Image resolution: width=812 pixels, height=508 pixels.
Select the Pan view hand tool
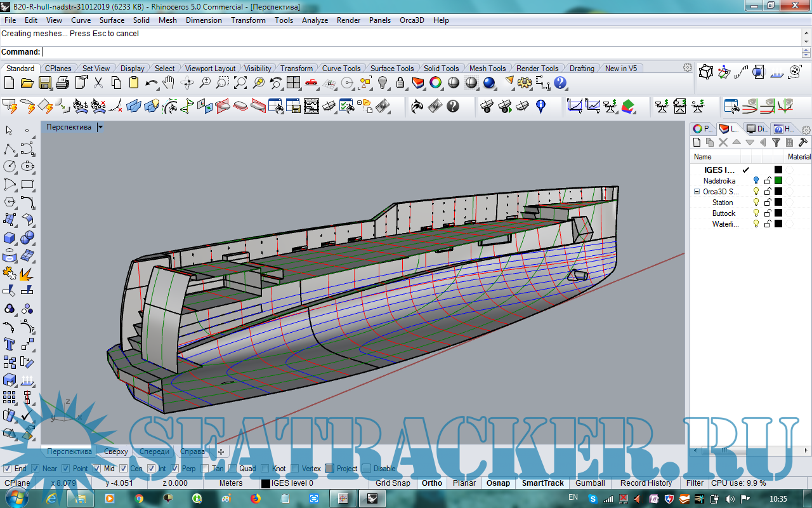click(x=168, y=83)
